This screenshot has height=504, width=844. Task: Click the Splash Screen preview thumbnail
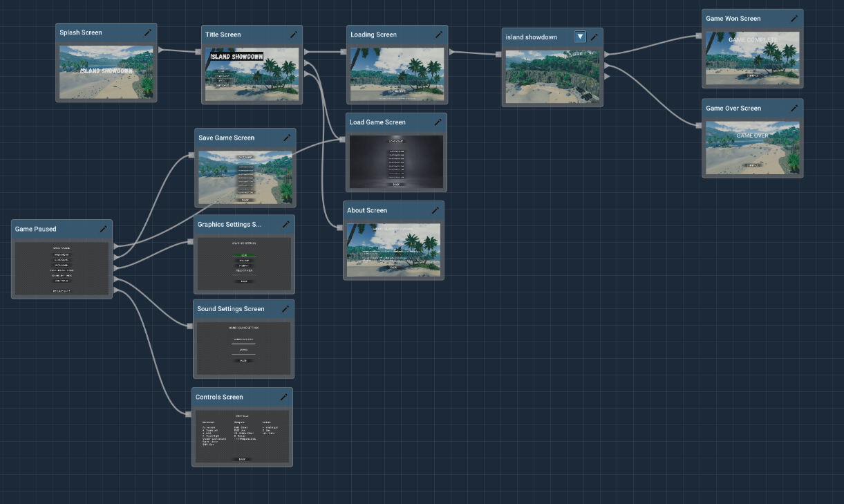pyautogui.click(x=106, y=71)
